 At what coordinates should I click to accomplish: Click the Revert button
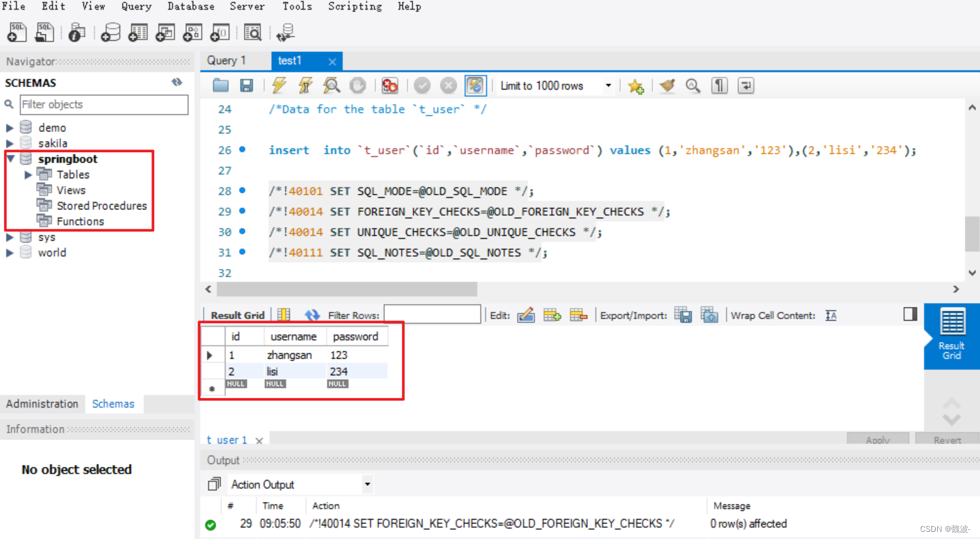[x=946, y=440]
